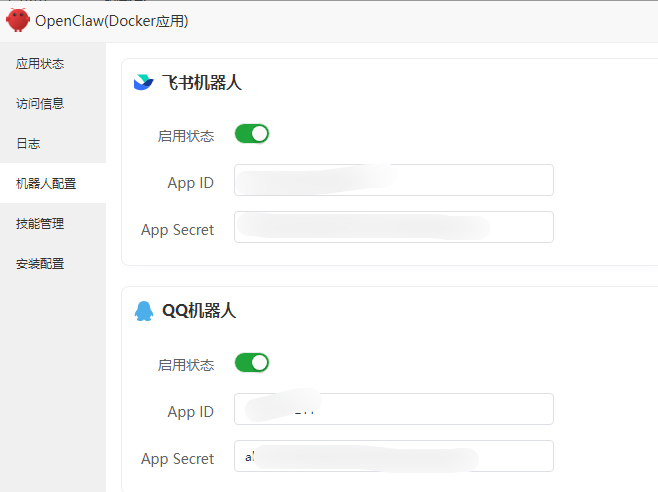Focus the QQ机器人 App ID field

pyautogui.click(x=394, y=409)
